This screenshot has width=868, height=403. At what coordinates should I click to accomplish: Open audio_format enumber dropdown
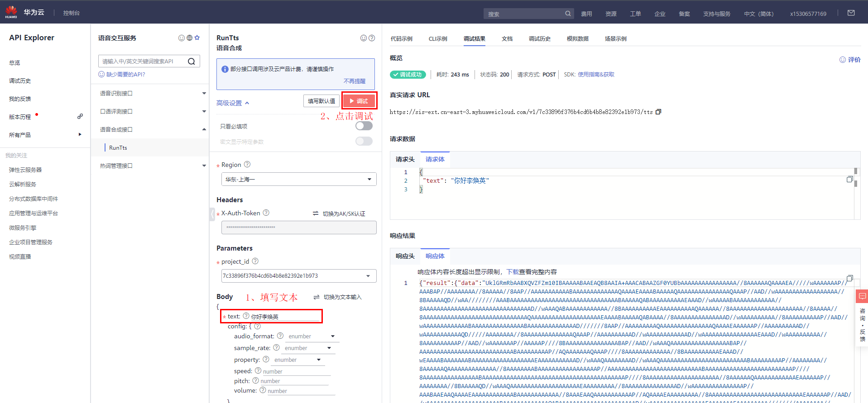(x=312, y=336)
